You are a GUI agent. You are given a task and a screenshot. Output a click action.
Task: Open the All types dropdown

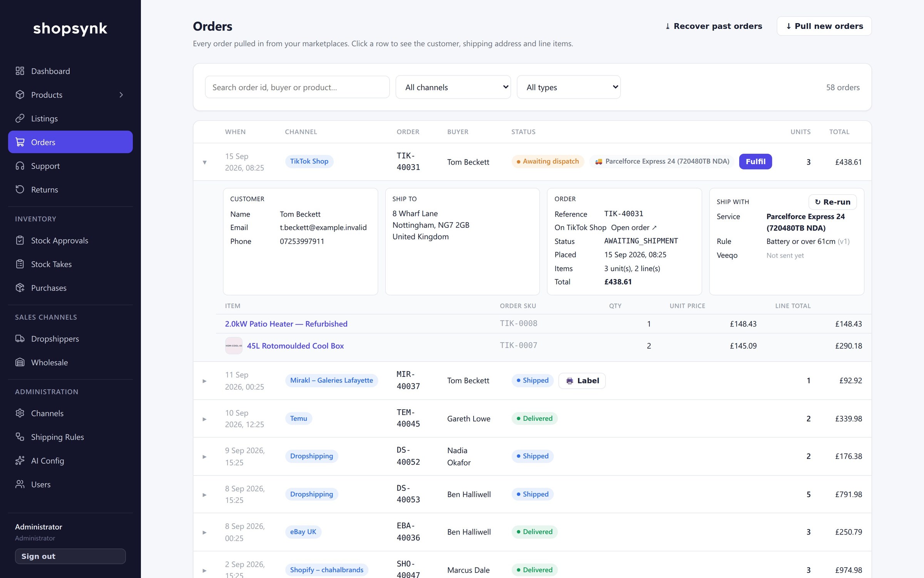pos(569,87)
